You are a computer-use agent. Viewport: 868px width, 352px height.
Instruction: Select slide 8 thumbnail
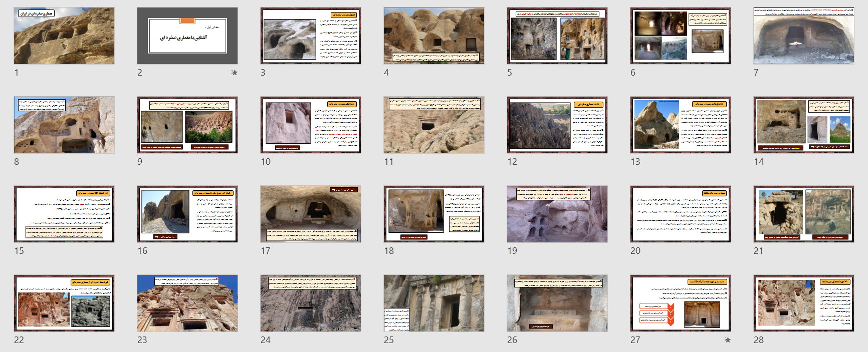pyautogui.click(x=64, y=125)
